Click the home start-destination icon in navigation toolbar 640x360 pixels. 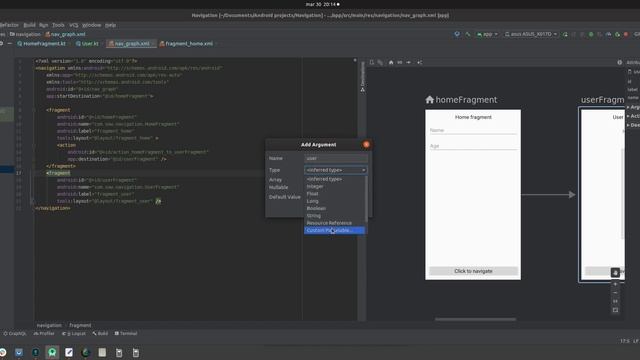coord(391,62)
